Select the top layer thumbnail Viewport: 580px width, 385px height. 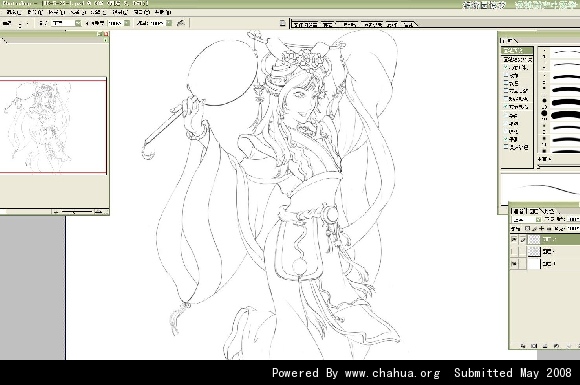[x=534, y=240]
